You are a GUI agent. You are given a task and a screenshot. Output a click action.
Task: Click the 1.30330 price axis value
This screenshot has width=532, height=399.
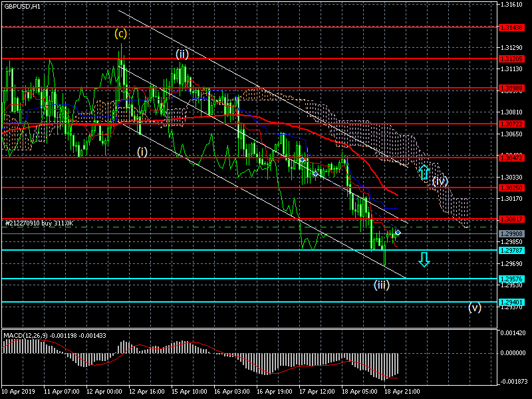pos(511,178)
